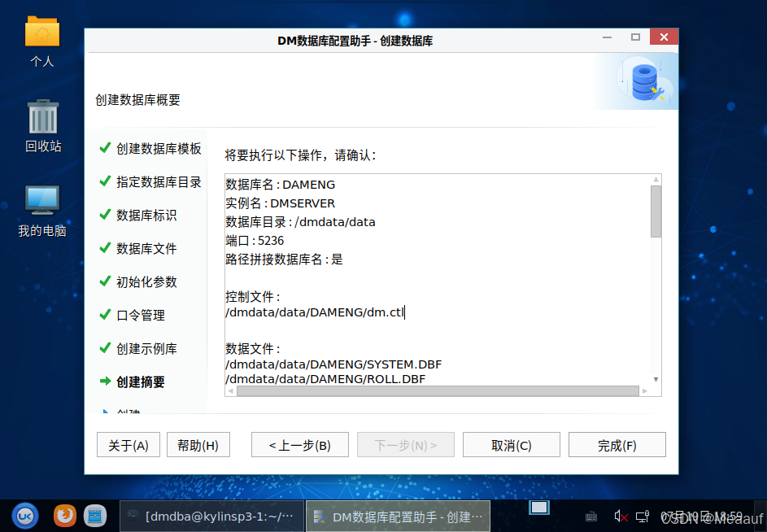Click the summary scroll right arrow

point(645,390)
